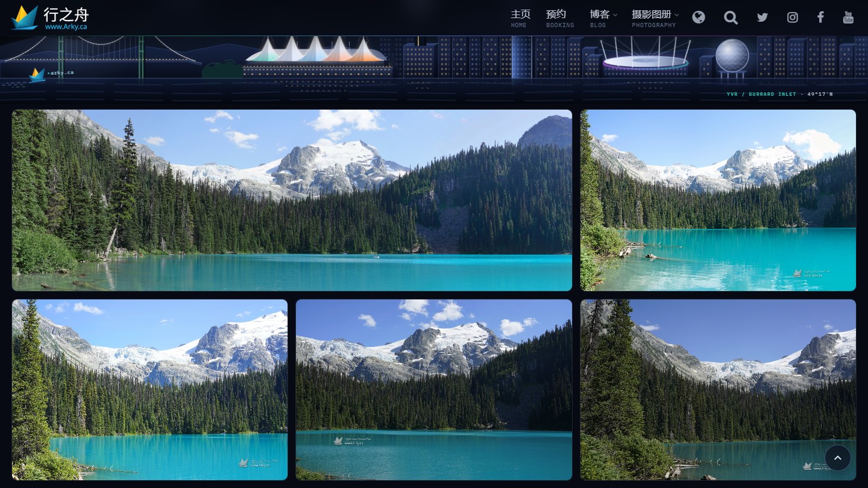The width and height of the screenshot is (868, 488).
Task: Open the Instagram icon link
Action: click(x=793, y=17)
